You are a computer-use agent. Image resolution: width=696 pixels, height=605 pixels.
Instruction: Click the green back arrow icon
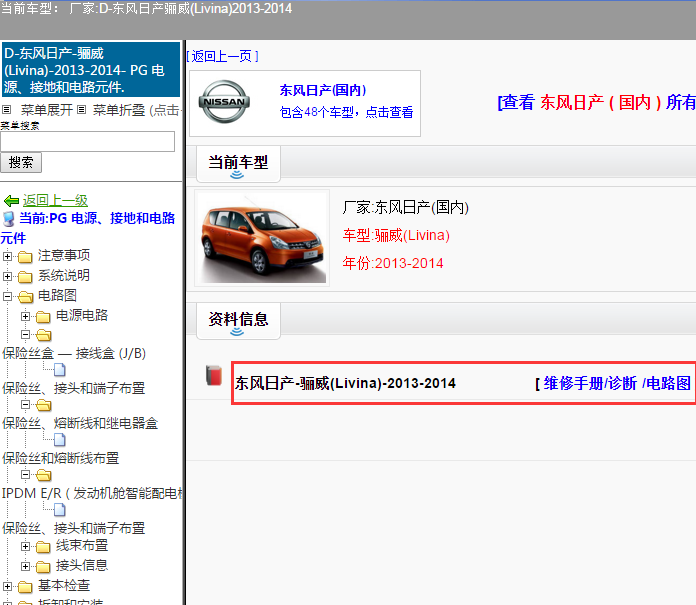11,201
